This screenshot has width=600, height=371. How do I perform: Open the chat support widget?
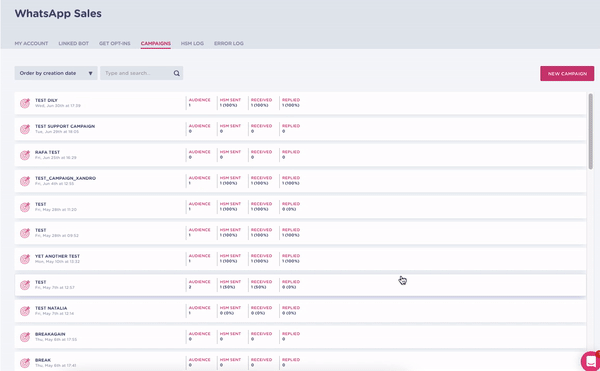coord(590,361)
